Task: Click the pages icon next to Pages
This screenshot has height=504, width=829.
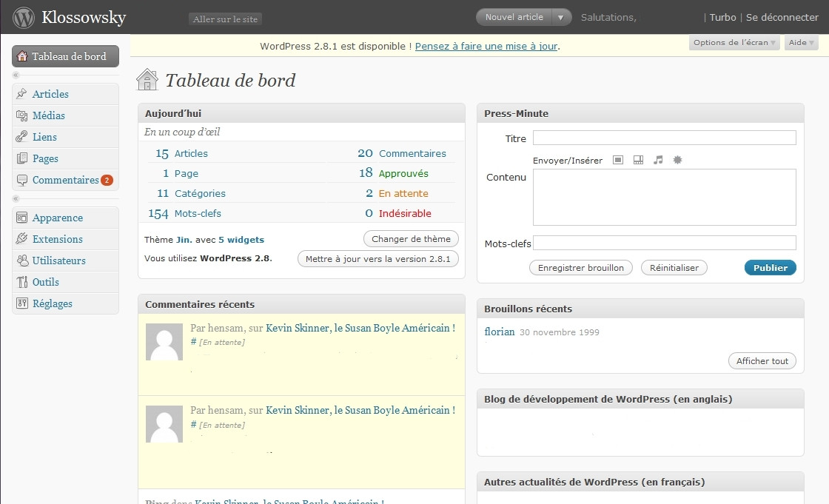Action: [x=21, y=158]
